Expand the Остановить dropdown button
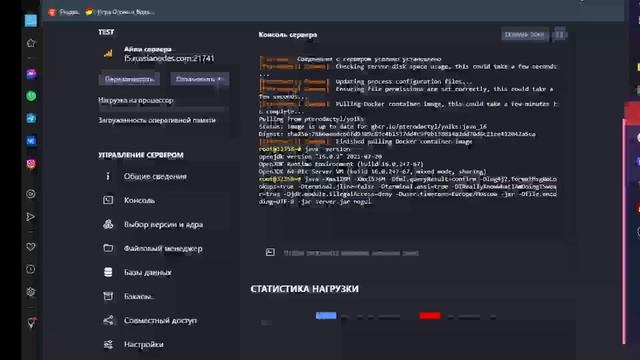This screenshot has width=640, height=360. coord(200,79)
